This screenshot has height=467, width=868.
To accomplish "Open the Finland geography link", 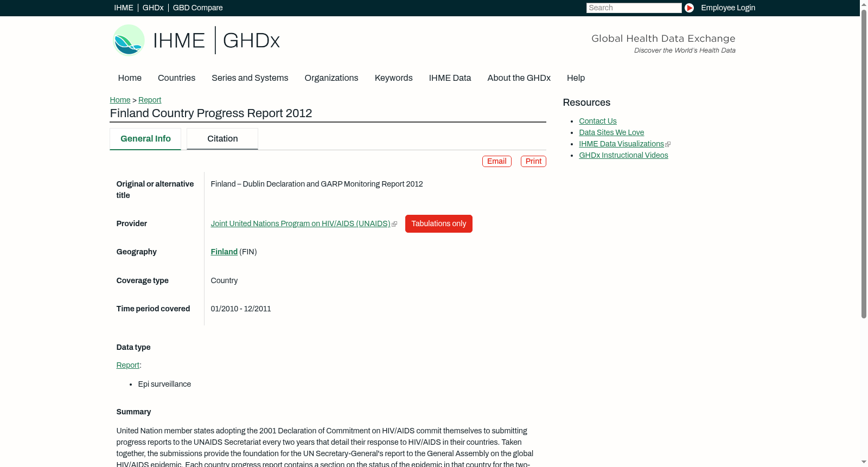I will pyautogui.click(x=224, y=252).
